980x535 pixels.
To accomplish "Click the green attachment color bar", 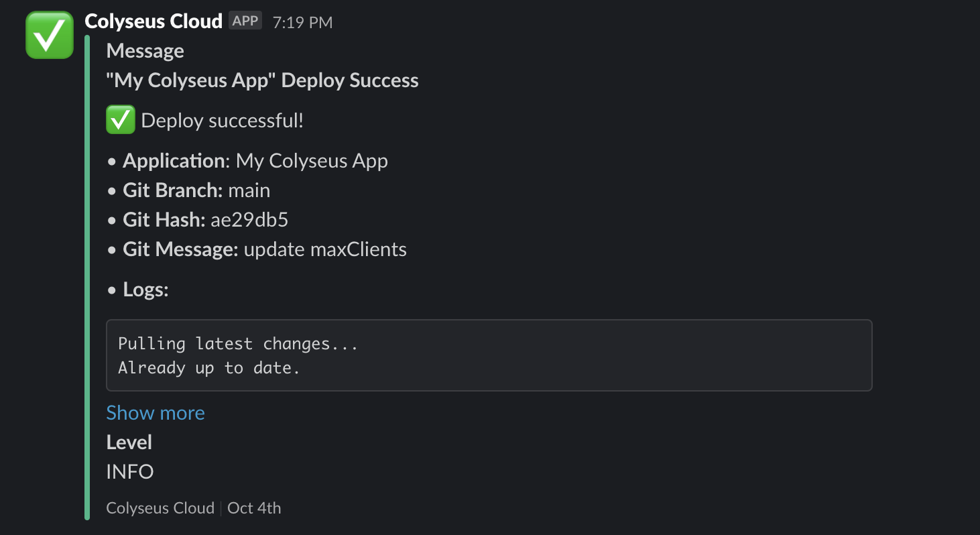I will click(x=87, y=278).
